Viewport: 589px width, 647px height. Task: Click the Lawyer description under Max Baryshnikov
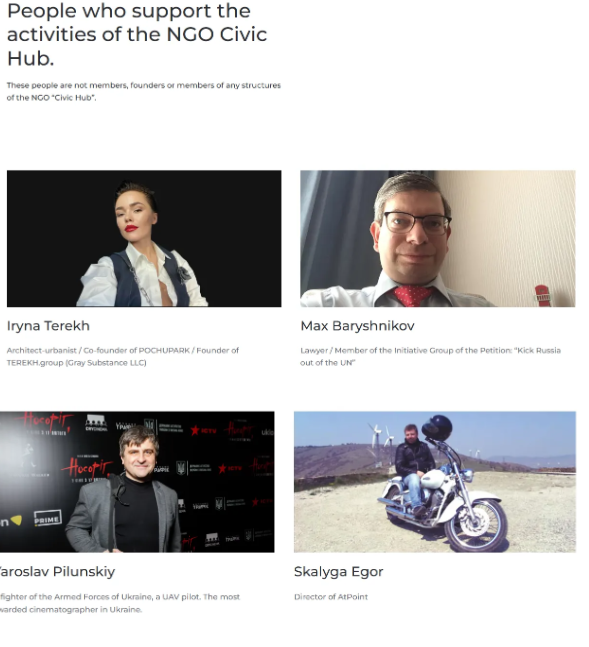click(x=431, y=357)
